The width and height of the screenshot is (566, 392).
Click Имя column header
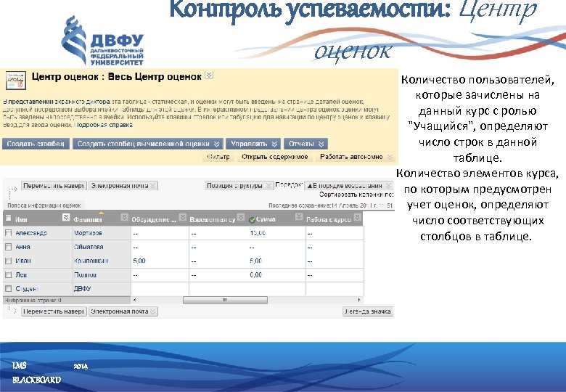(21, 219)
